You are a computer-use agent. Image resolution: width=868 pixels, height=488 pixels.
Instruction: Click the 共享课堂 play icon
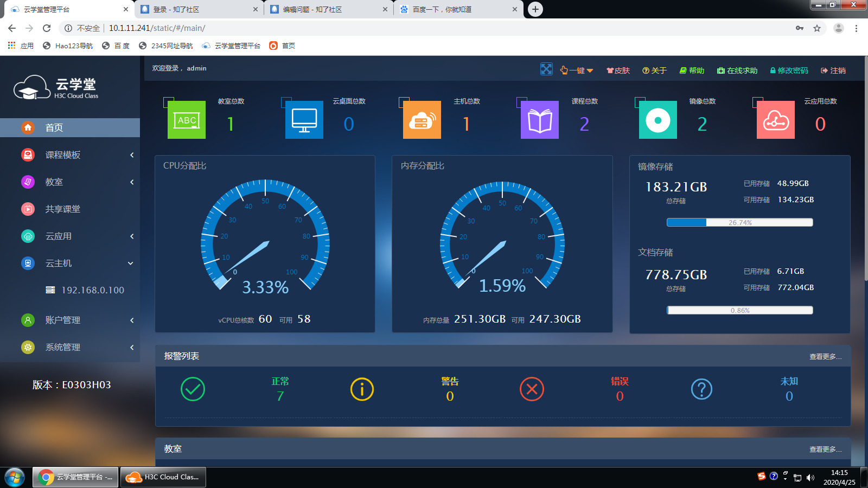click(28, 209)
